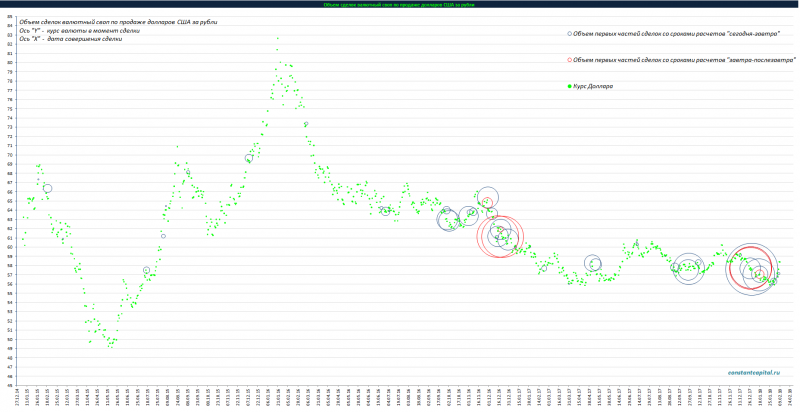Screen dimensions: 800x412
Task: Click the blue circle legend marker for "сегодня-завтра"
Action: (x=570, y=33)
